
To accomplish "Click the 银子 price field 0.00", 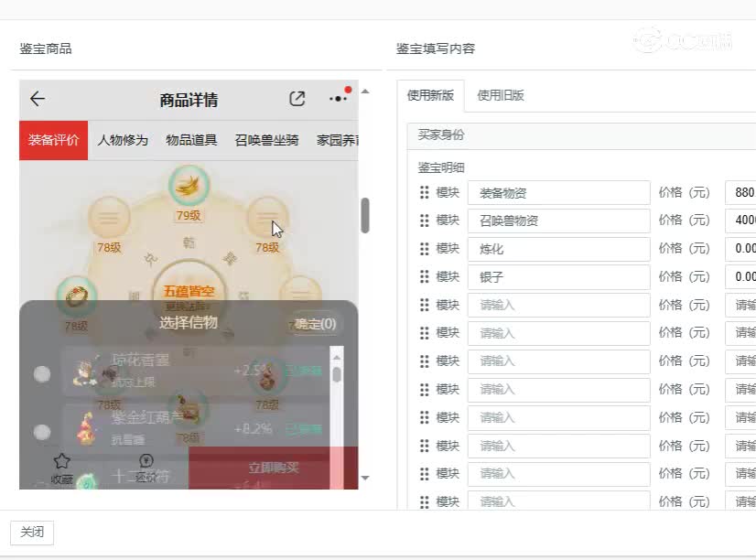I will pyautogui.click(x=740, y=276).
